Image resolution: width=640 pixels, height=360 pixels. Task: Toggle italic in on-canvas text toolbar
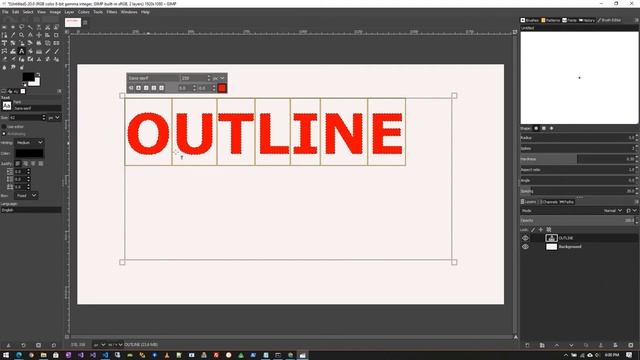[x=146, y=88]
